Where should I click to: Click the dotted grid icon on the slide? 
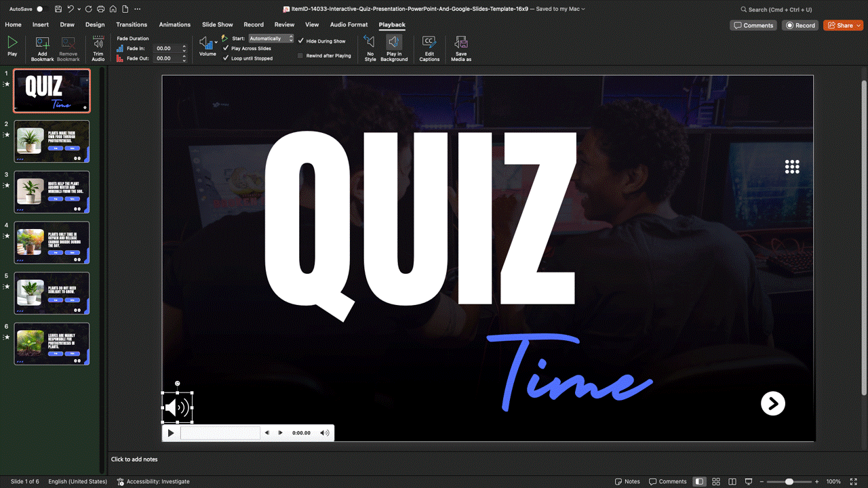click(x=792, y=167)
